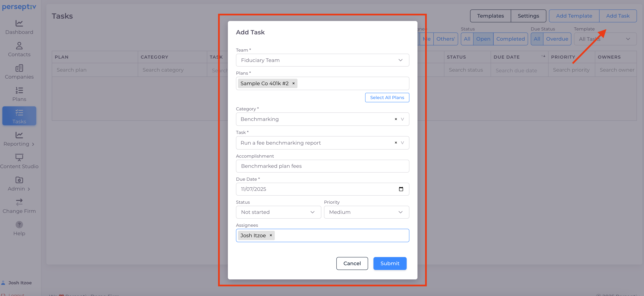The width and height of the screenshot is (644, 296).
Task: Open the Companies building icon
Action: click(19, 68)
